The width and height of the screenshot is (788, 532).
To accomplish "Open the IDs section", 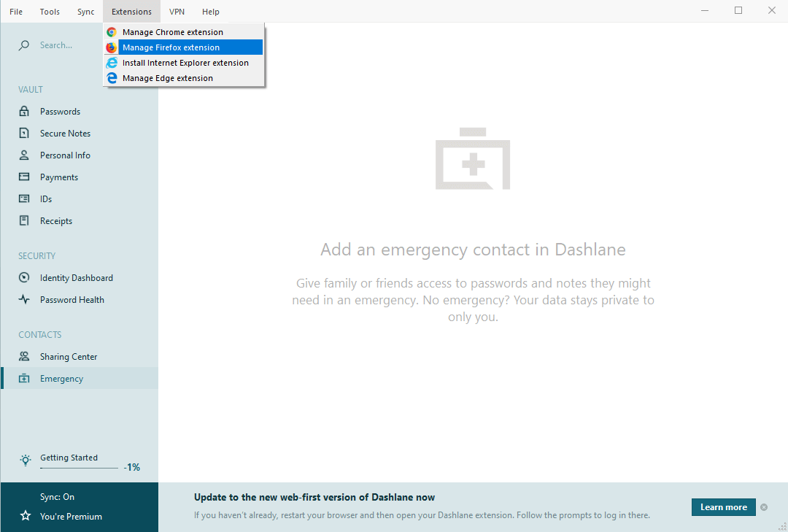I will pyautogui.click(x=80, y=198).
